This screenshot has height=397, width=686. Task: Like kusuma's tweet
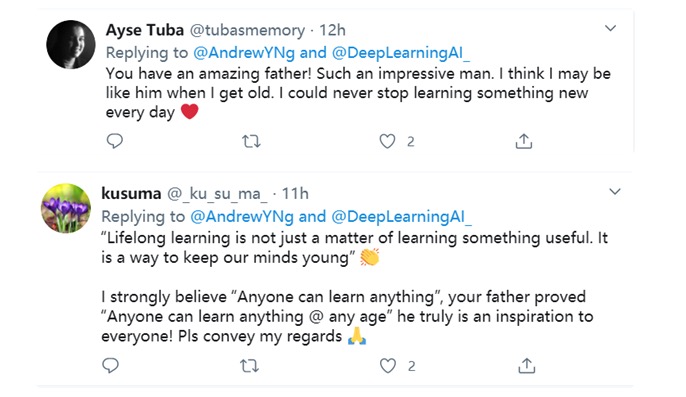pyautogui.click(x=388, y=365)
